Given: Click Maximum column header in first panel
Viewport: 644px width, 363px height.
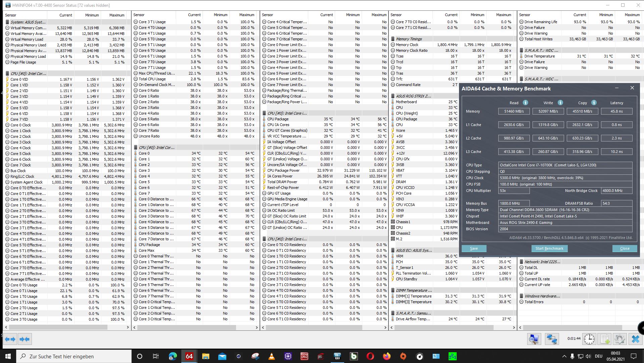Looking at the screenshot, I should click(x=114, y=15).
